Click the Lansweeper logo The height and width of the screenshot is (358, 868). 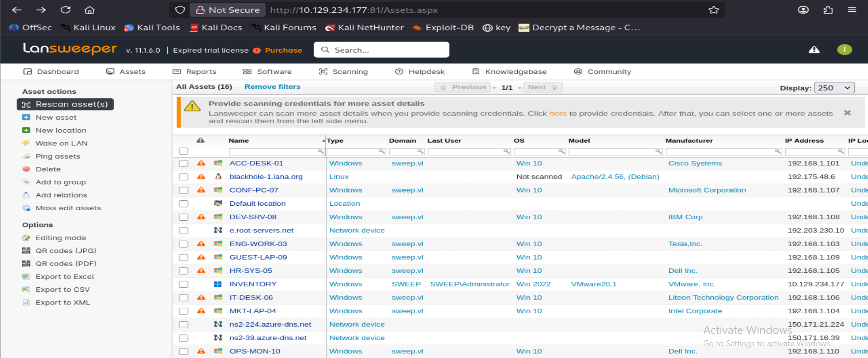click(x=70, y=49)
